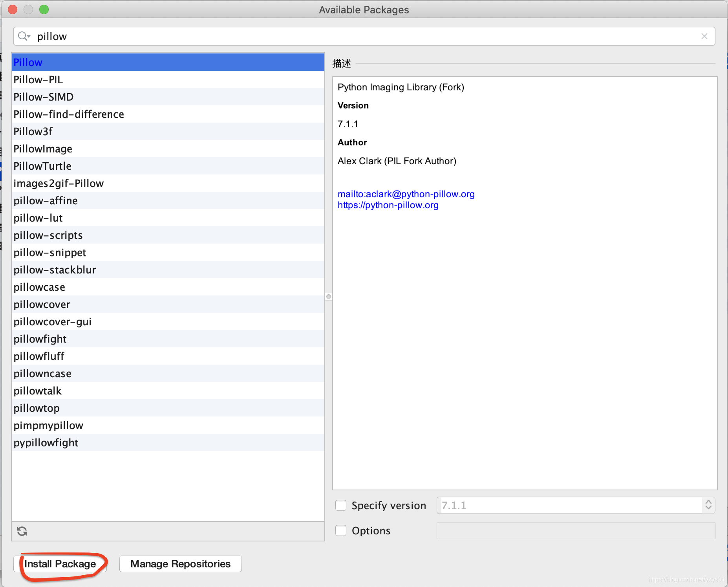Click the Options text input field

click(x=576, y=531)
